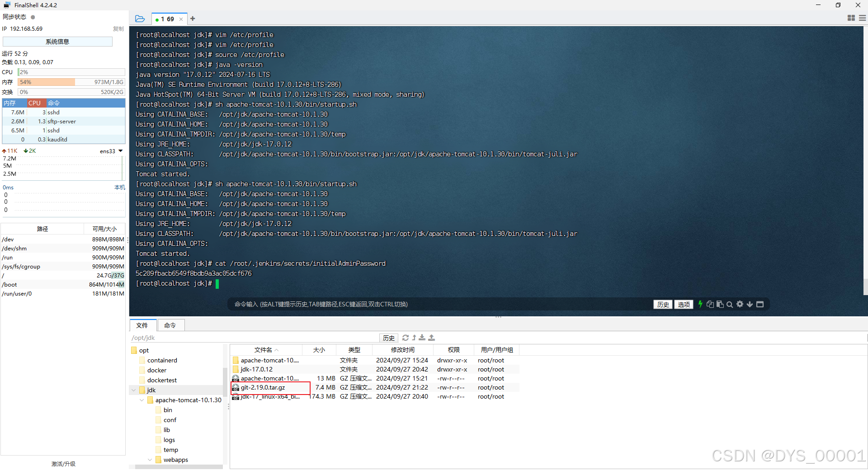This screenshot has width=868, height=470.
Task: Open terminal search with the magnifier icon
Action: coord(730,304)
